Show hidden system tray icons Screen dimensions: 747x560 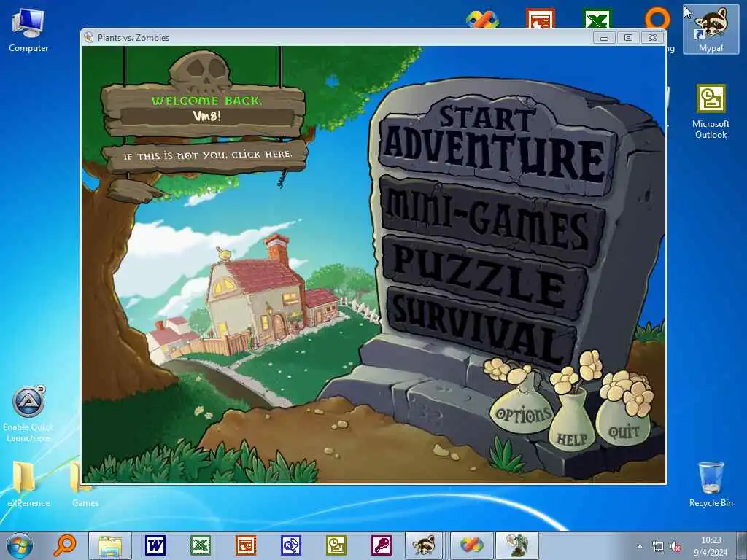640,547
